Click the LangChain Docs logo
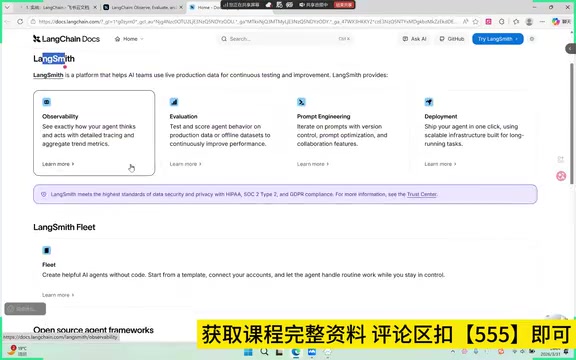The image size is (576, 360). click(x=66, y=39)
